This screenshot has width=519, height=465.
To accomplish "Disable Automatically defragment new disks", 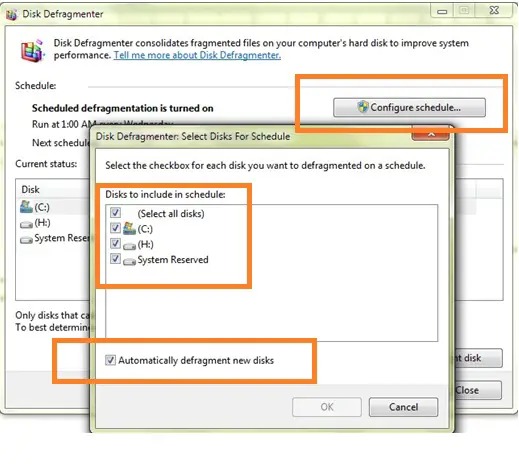I will click(110, 360).
